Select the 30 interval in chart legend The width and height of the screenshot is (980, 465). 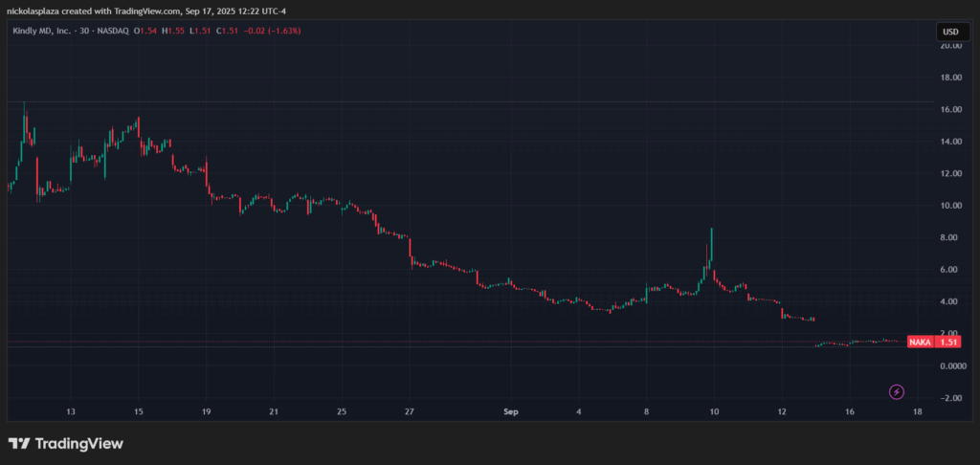pos(95,32)
